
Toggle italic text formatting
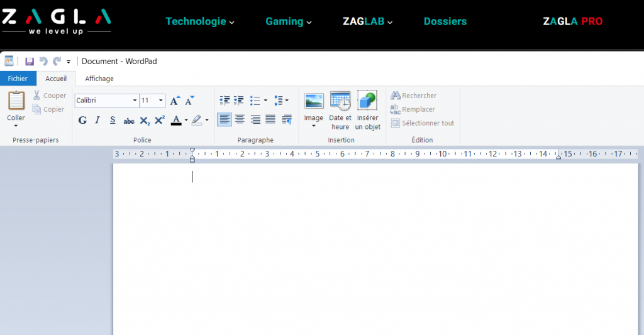pyautogui.click(x=97, y=120)
